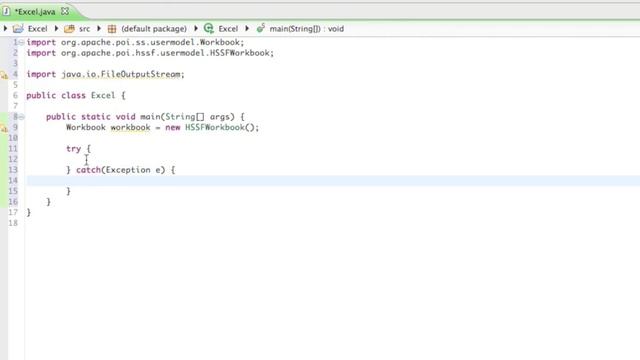This screenshot has width=640, height=360.
Task: Expand the arrow before src breadcrumb
Action: pos(56,28)
